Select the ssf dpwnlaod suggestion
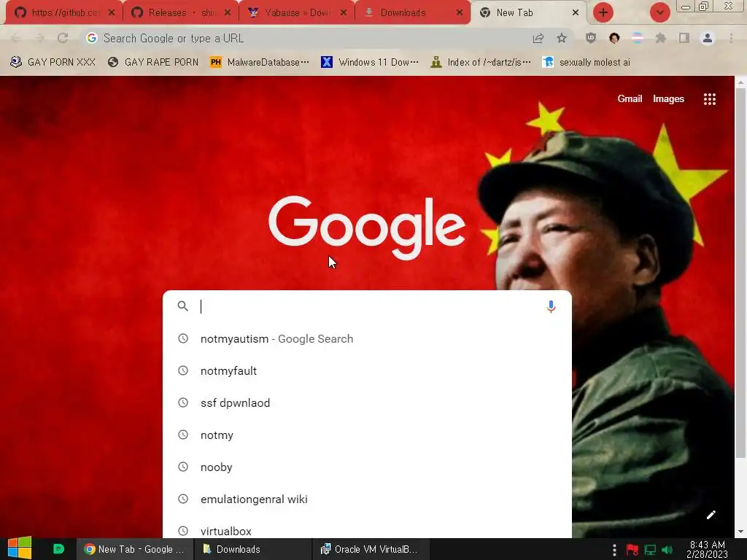Viewport: 747px width, 560px height. (x=367, y=402)
